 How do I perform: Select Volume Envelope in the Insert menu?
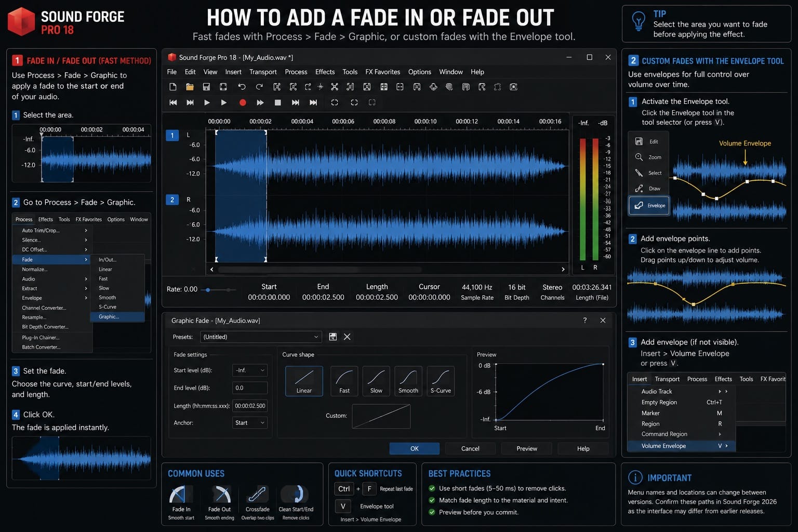681,446
